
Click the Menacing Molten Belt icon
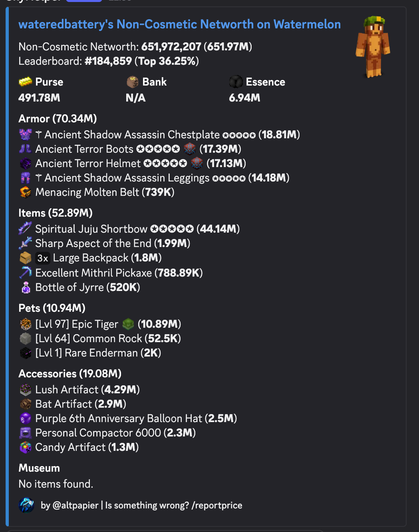(25, 192)
